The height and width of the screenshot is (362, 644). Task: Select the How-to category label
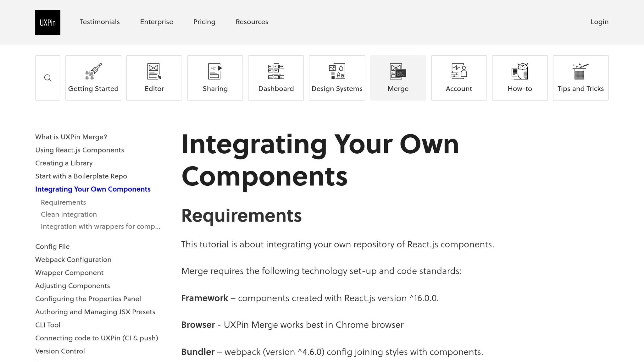pyautogui.click(x=520, y=89)
